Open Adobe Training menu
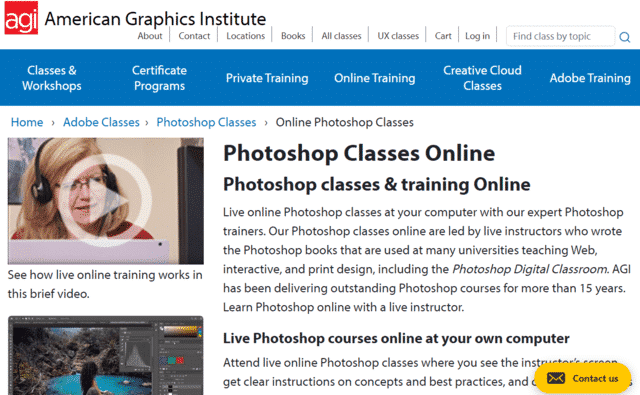This screenshot has width=640, height=395. [x=590, y=78]
